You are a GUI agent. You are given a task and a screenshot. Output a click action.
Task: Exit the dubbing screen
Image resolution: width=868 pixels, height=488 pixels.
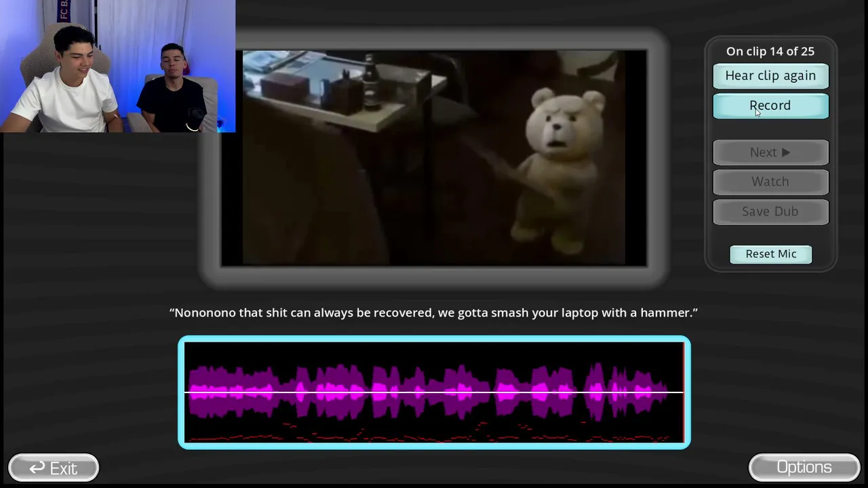coord(54,468)
